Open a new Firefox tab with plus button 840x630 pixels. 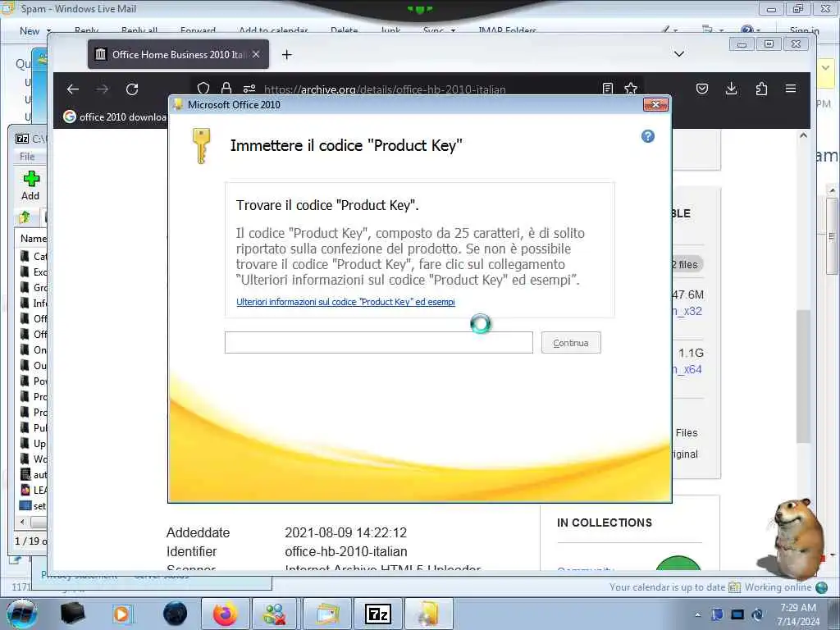[x=287, y=55]
